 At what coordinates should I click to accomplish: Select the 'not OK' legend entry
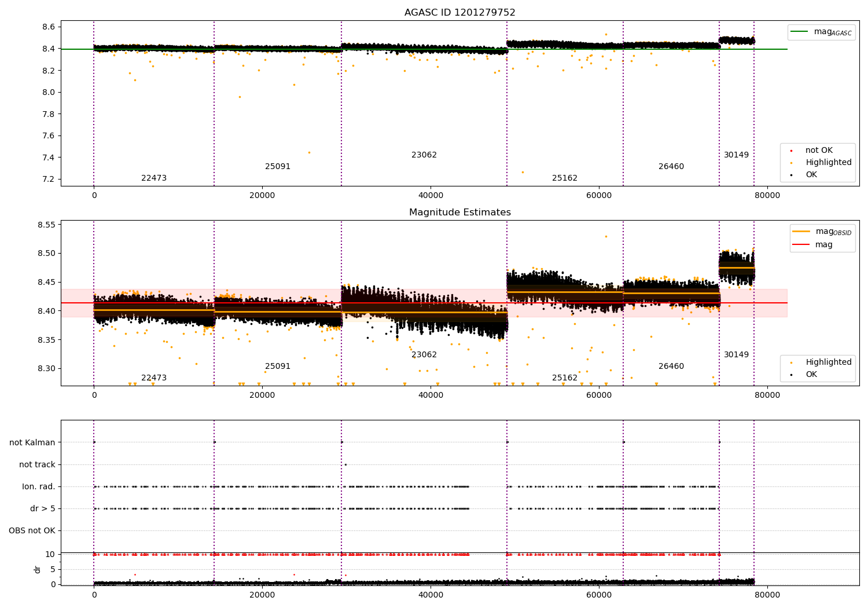pos(819,151)
